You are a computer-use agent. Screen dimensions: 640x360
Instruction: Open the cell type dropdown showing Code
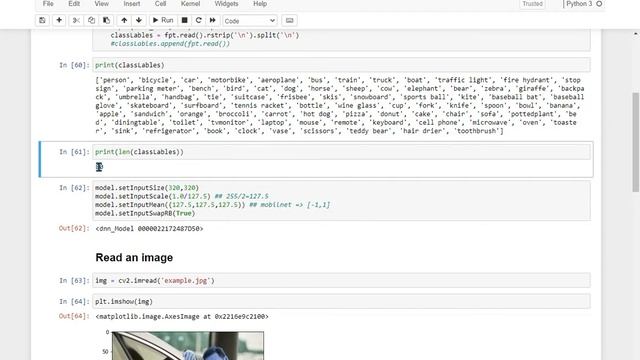pyautogui.click(x=250, y=21)
